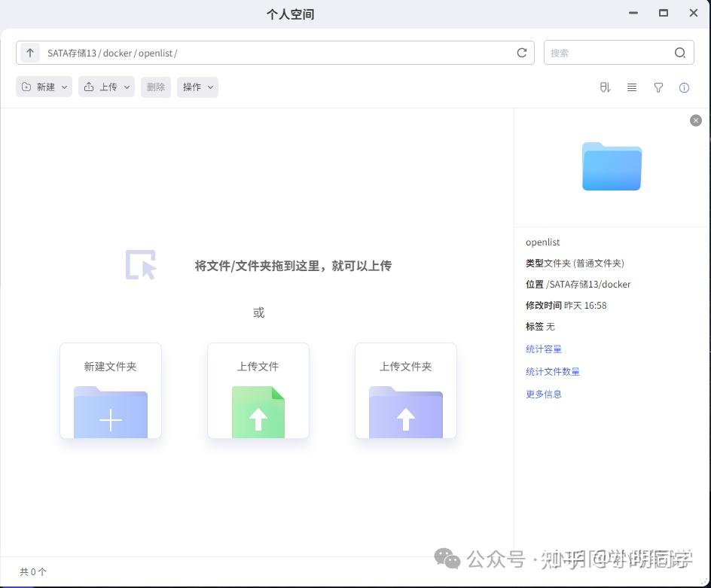Expand the 新建 dropdown menu
Screen dimensions: 711x588
(43, 87)
